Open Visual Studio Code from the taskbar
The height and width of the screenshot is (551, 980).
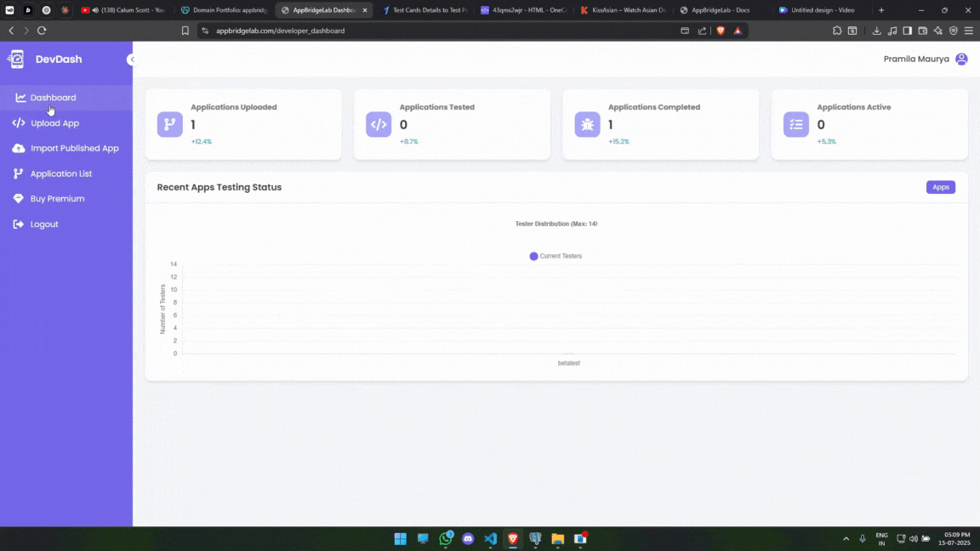tap(491, 538)
